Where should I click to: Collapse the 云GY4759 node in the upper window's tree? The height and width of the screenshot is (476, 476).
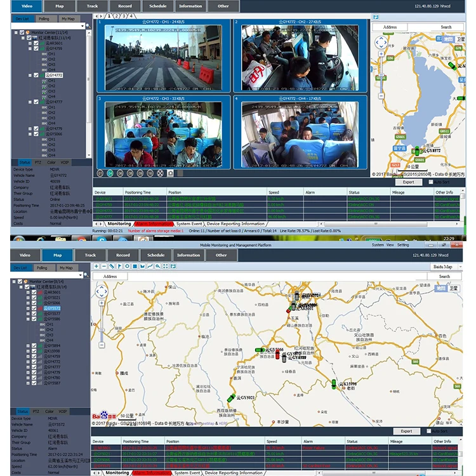(x=30, y=49)
